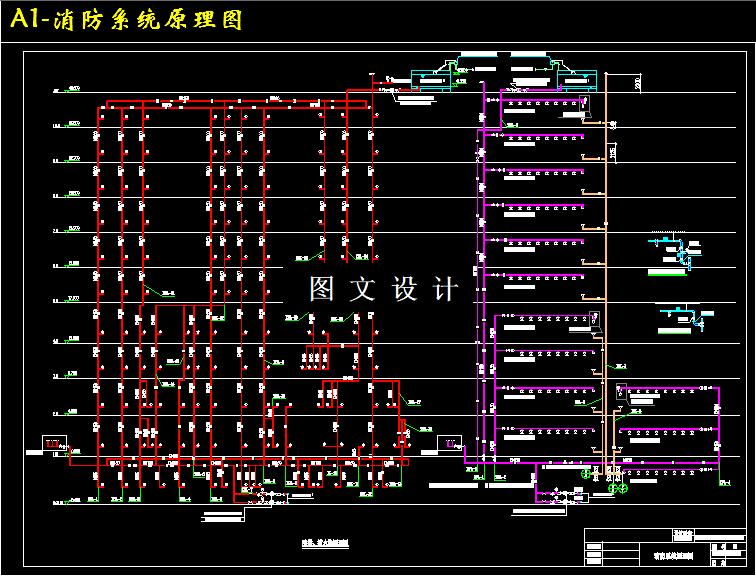Screen dimensions: 756x576
Task: Click the underlined caption below the red hydrant diagram
Action: (325, 543)
